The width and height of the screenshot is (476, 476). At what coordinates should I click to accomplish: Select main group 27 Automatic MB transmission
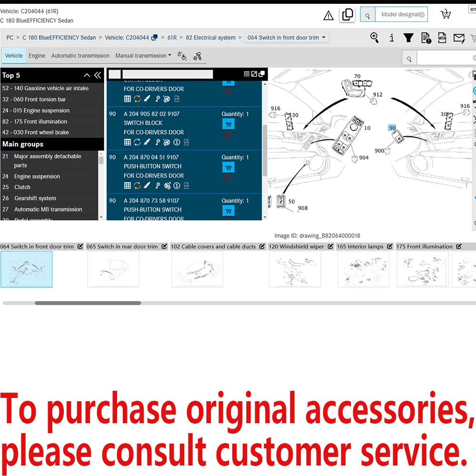click(x=49, y=209)
